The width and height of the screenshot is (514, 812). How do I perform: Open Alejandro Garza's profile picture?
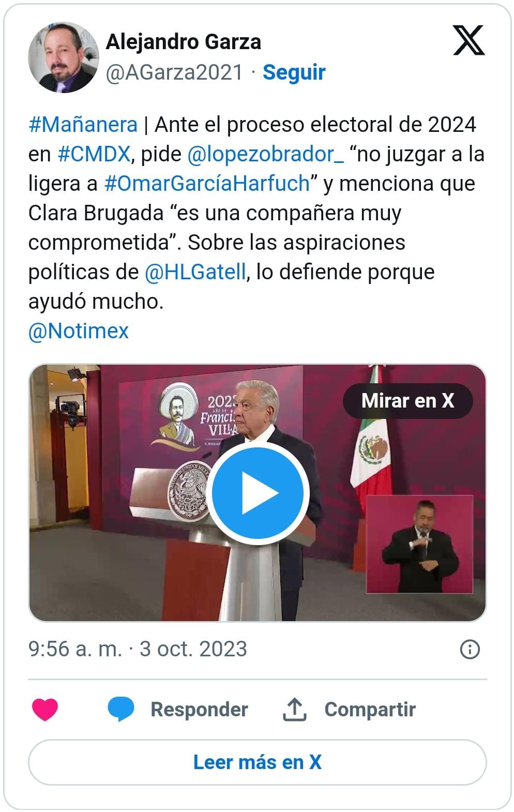(x=63, y=57)
